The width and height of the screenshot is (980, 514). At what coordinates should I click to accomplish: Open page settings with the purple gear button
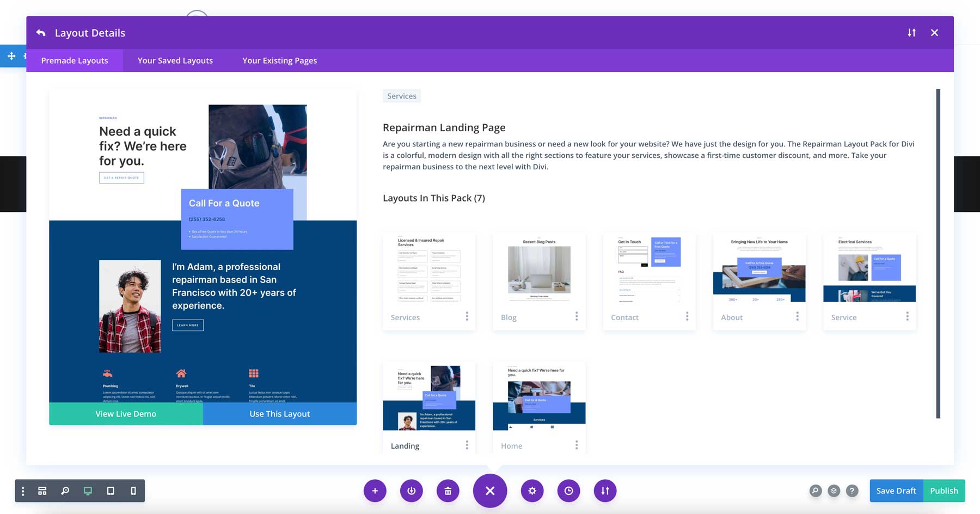[x=532, y=491]
